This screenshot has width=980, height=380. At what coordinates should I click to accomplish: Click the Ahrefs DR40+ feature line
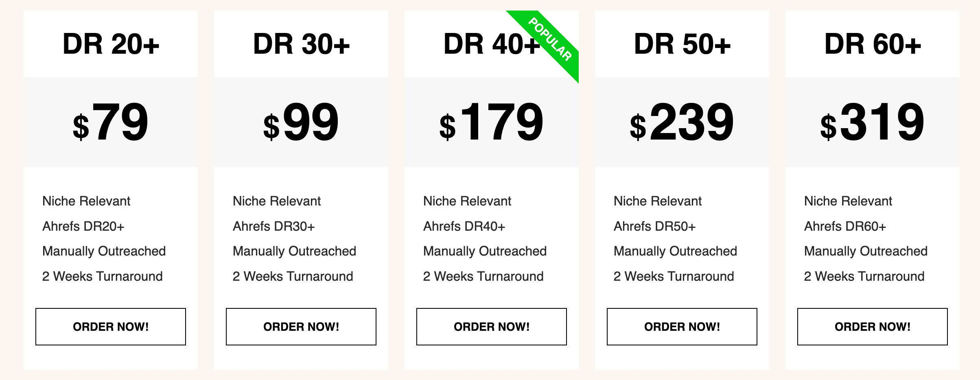coord(464,226)
